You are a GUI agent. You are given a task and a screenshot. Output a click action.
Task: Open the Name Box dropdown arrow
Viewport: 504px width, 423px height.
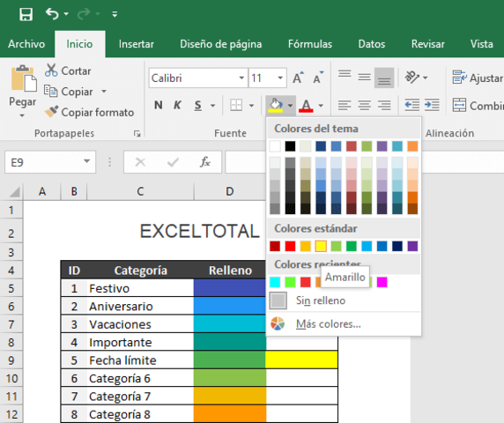[x=86, y=161]
